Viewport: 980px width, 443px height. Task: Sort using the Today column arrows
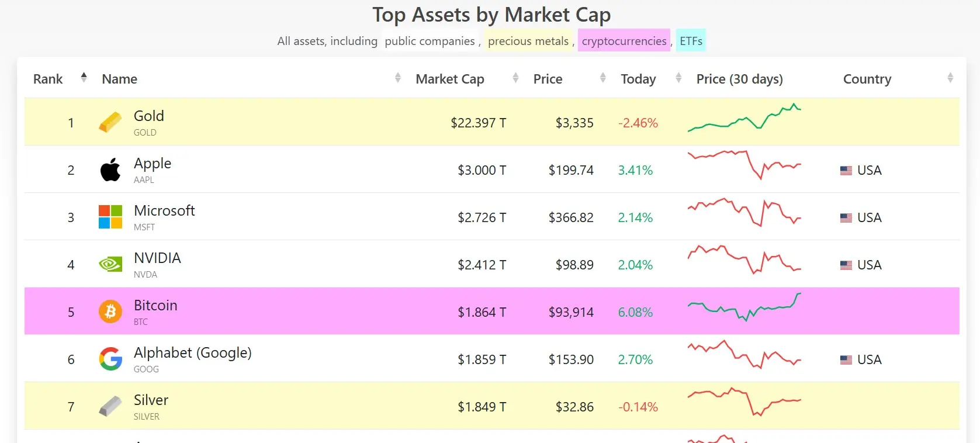pos(678,77)
